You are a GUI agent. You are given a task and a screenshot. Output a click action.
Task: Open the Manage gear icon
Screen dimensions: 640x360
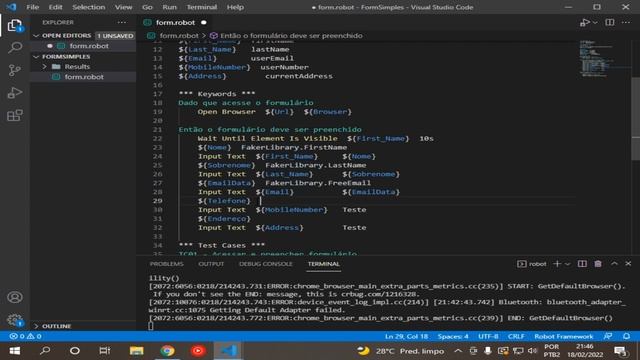[x=15, y=320]
